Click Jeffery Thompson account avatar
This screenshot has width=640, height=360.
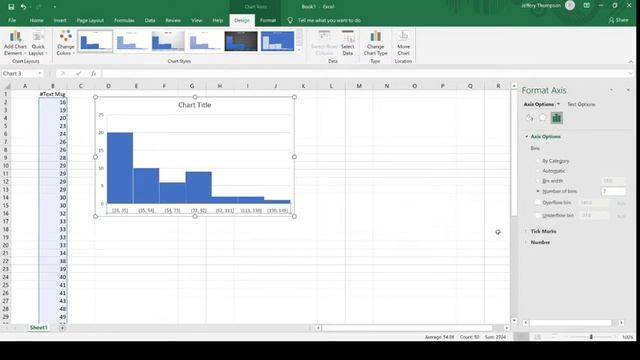click(x=570, y=5)
